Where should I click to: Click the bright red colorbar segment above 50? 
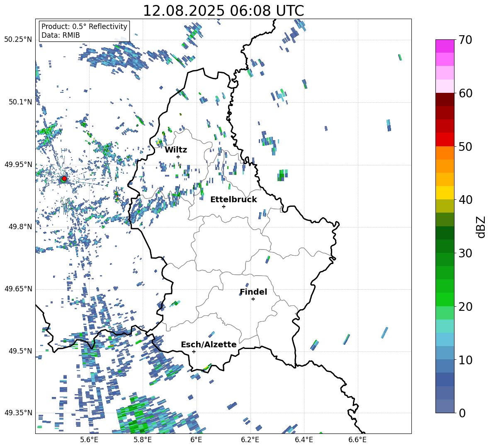(445, 140)
